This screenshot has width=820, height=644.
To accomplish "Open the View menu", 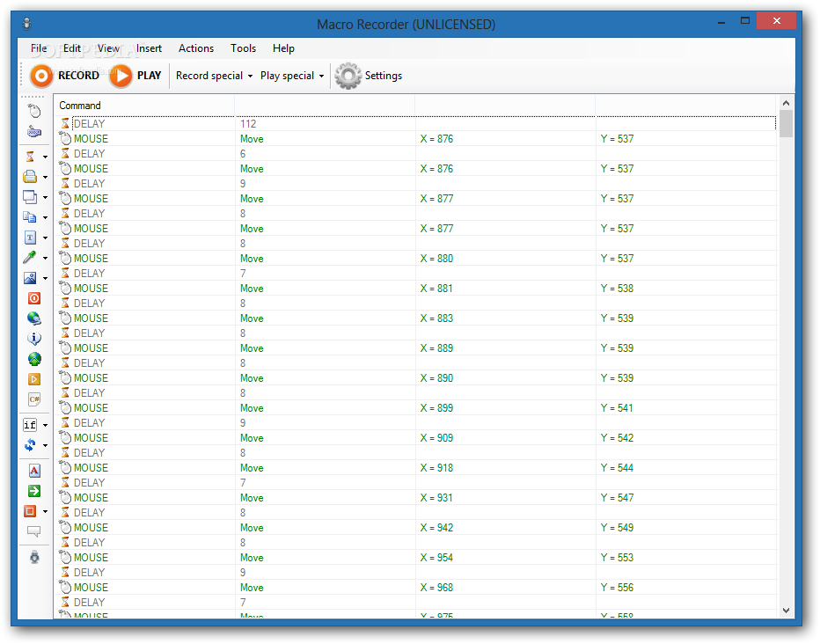I will click(x=108, y=48).
